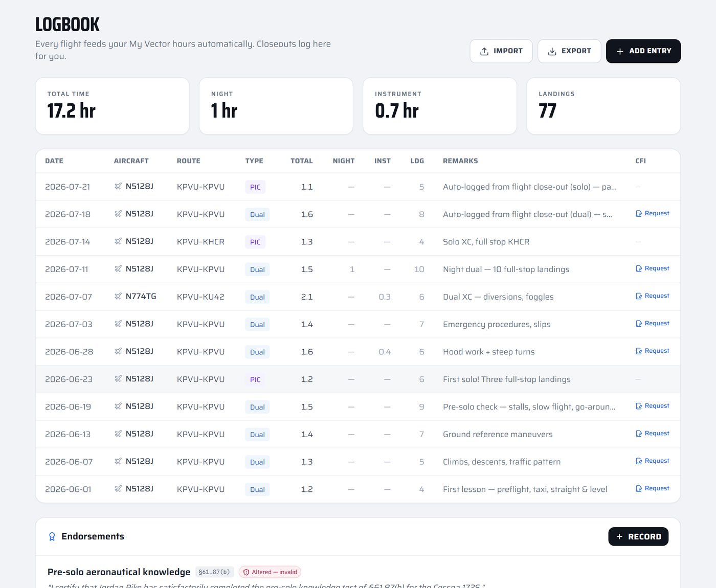716x588 pixels.
Task: Click the airplane icon in 2026-06-19 row
Action: click(x=118, y=406)
